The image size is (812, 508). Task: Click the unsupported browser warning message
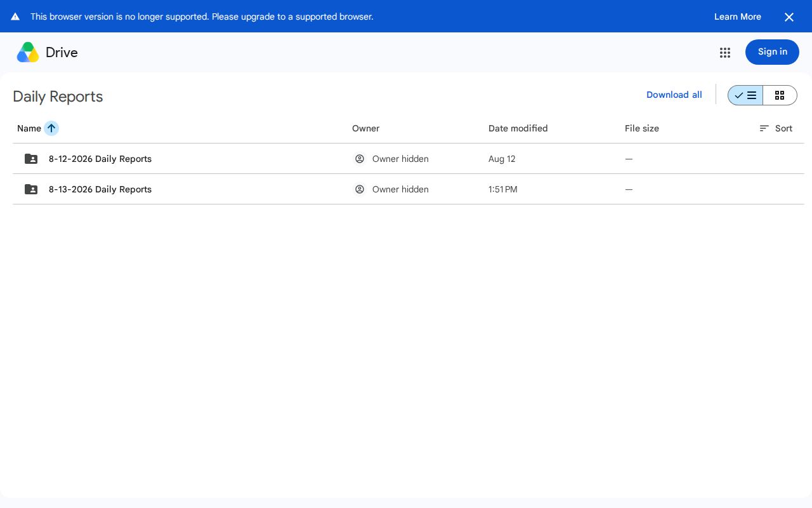[202, 17]
